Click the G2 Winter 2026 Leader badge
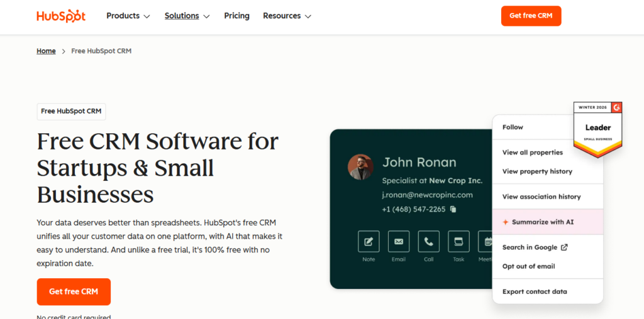 click(x=597, y=129)
